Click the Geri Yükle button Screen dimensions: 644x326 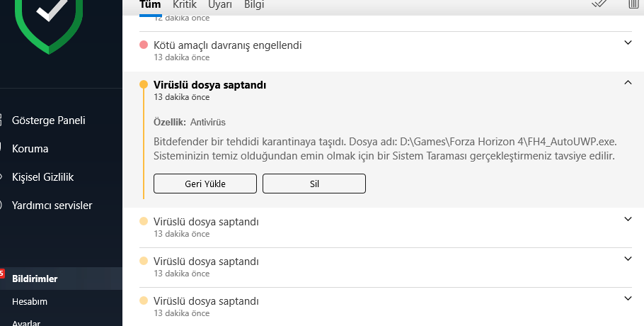click(x=205, y=184)
